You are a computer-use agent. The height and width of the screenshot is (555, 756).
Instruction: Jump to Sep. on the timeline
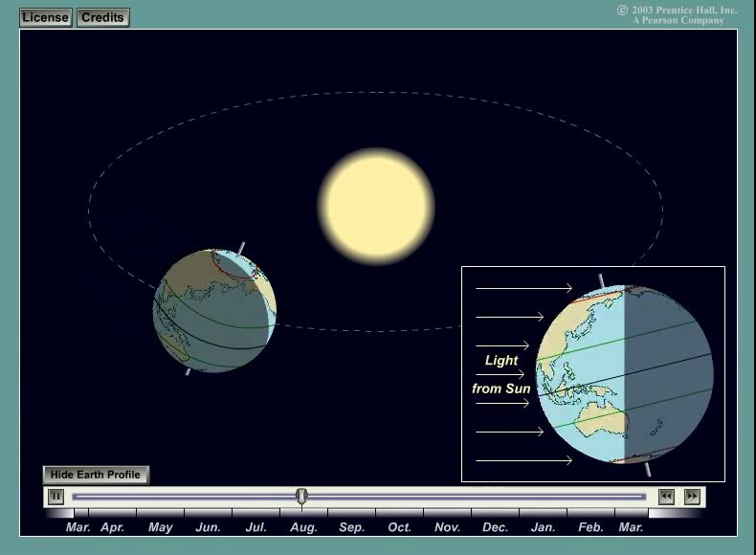click(352, 527)
